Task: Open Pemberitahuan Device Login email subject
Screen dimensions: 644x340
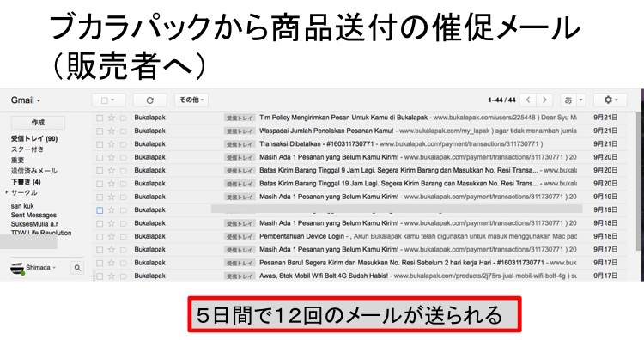Action: pyautogui.click(x=301, y=236)
